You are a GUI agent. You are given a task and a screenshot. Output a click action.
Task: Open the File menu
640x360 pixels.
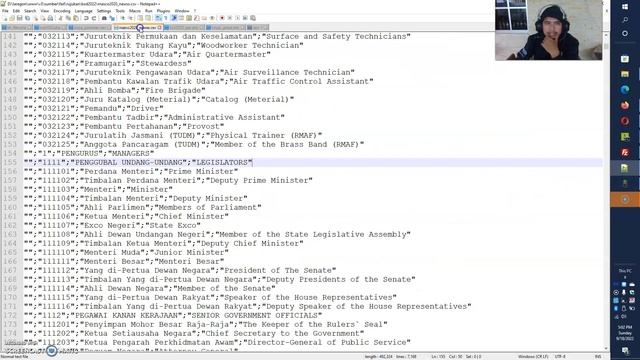(x=5, y=11)
